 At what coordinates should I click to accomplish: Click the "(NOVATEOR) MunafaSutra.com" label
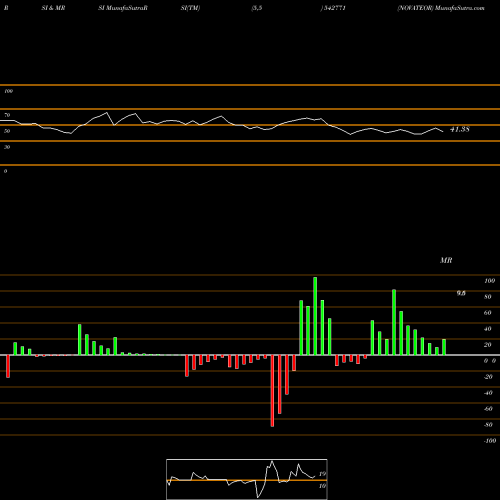pos(441,8)
